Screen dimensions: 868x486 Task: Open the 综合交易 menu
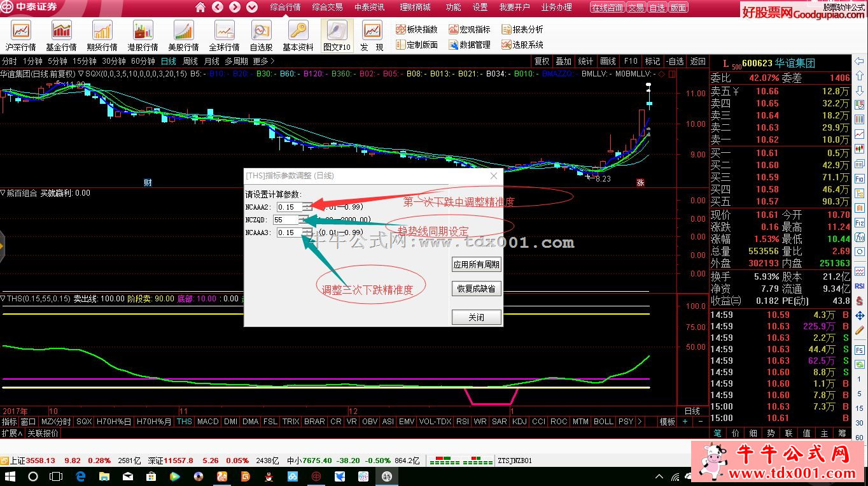pos(327,8)
